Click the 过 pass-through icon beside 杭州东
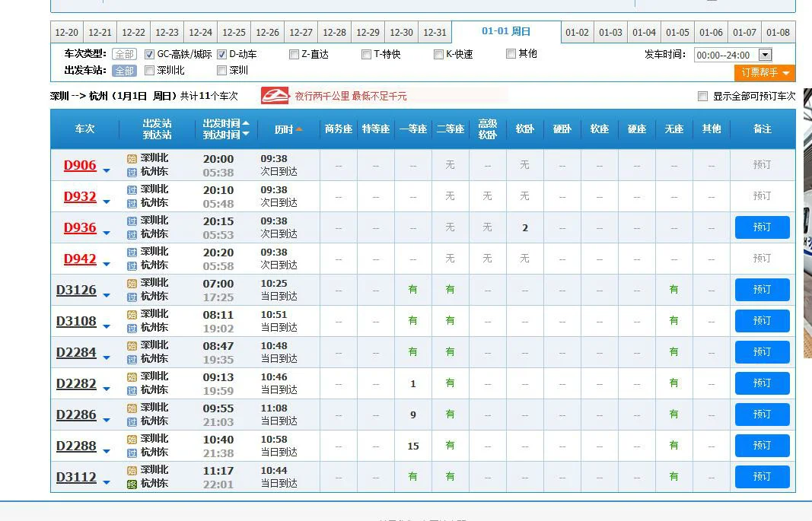 pos(132,172)
